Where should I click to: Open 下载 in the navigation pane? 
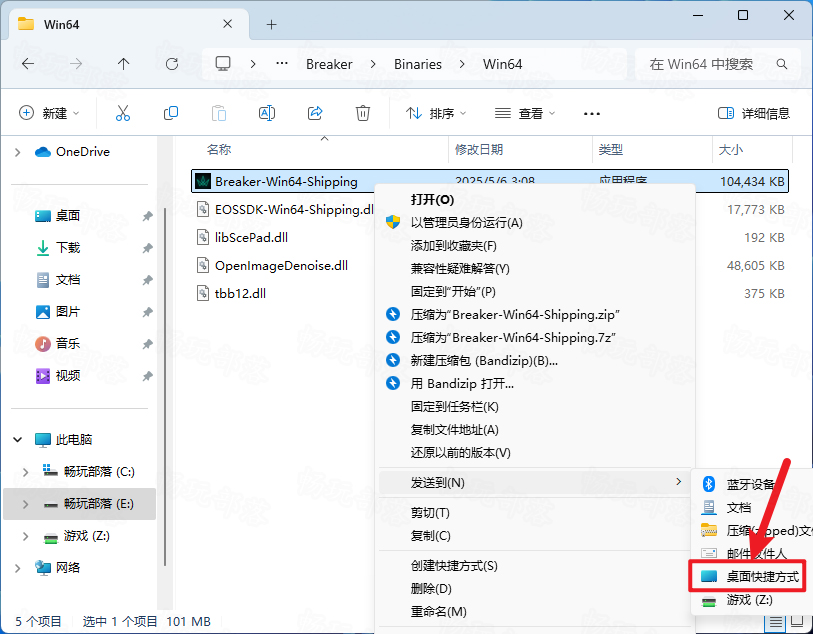pos(68,248)
